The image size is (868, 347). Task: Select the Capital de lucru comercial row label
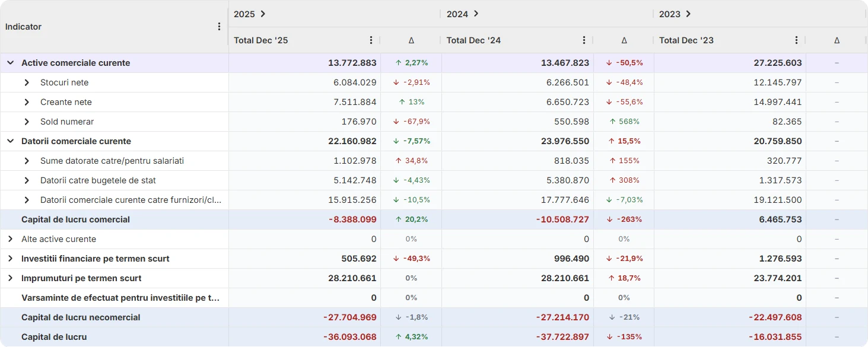pos(75,219)
